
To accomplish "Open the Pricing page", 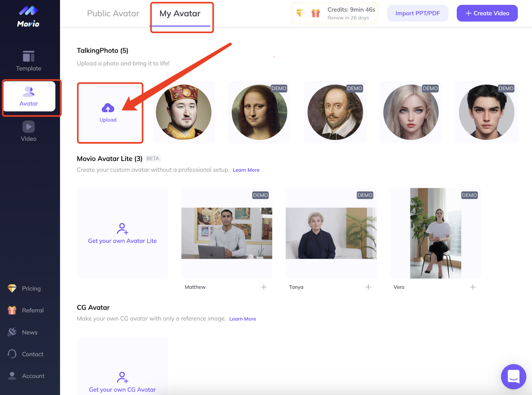I will pos(24,288).
